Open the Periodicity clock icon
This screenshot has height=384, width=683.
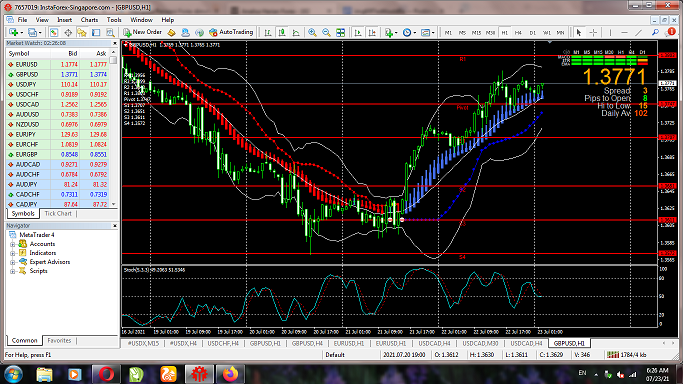pyautogui.click(x=407, y=32)
